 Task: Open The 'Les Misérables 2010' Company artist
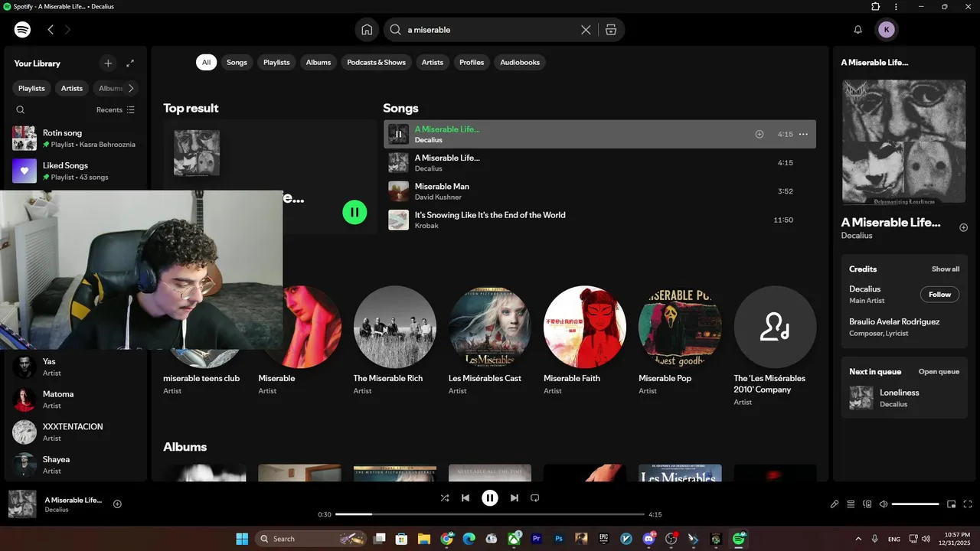(775, 346)
